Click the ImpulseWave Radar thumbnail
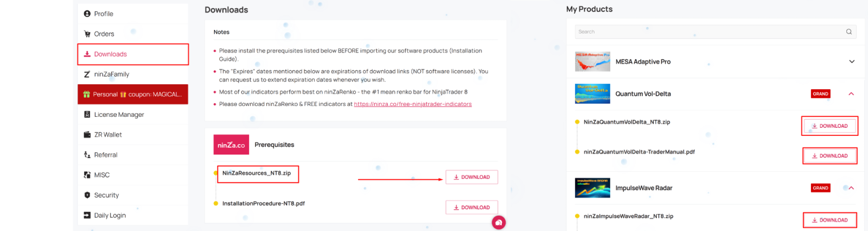The image size is (868, 231). (592, 188)
